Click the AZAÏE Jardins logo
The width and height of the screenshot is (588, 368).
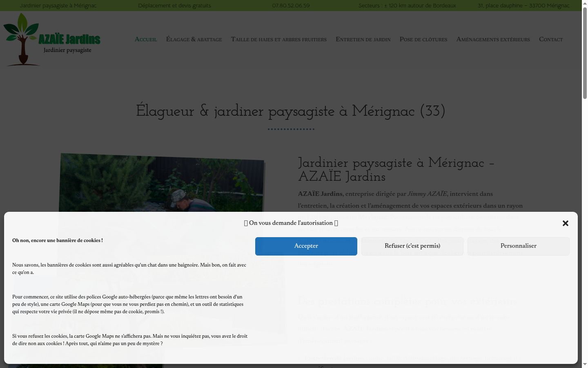[52, 39]
